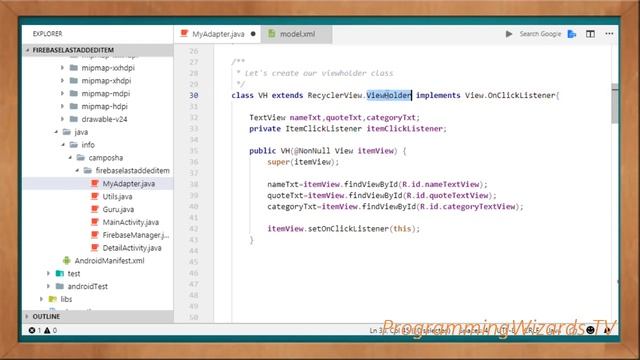Image resolution: width=640 pixels, height=360 pixels.
Task: Expand the androidTest folder arrow
Action: 48,286
